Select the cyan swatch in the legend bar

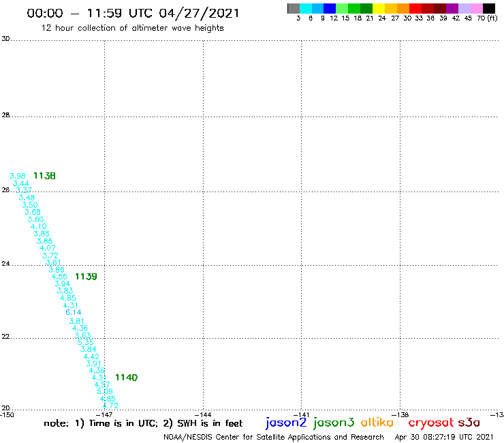306,8
